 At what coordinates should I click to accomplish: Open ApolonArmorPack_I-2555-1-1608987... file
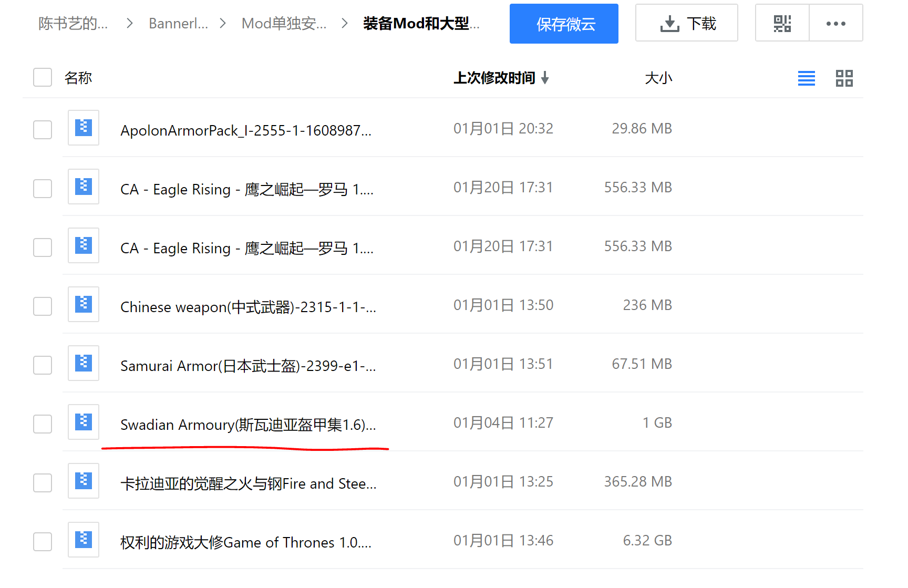click(246, 130)
